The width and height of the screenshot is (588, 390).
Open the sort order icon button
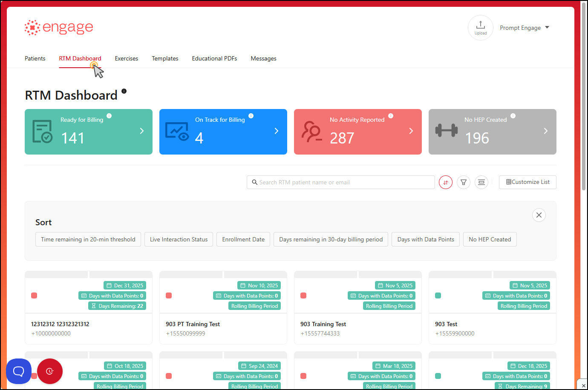pyautogui.click(x=446, y=182)
